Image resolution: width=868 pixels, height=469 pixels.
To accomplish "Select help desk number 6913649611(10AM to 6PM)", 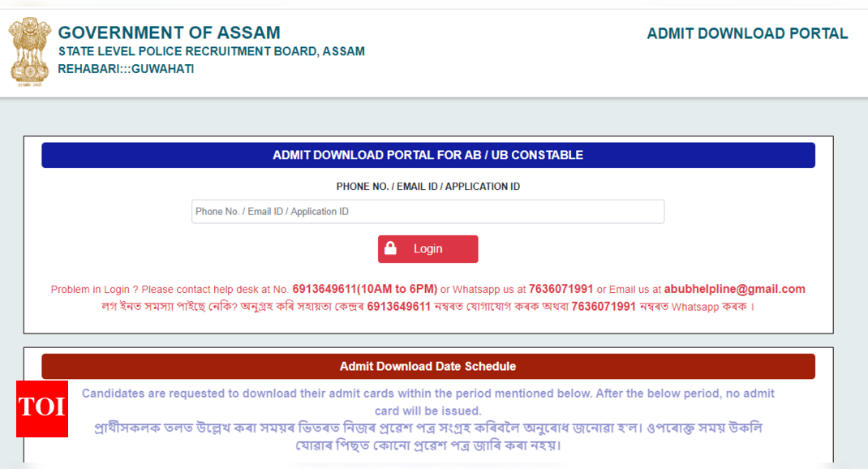I will (x=365, y=289).
